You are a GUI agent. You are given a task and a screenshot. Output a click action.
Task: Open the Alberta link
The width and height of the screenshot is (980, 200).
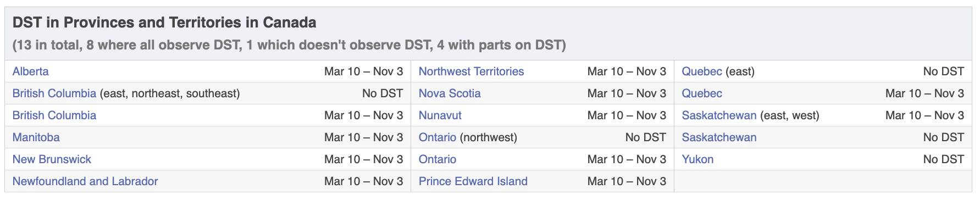[x=30, y=71]
